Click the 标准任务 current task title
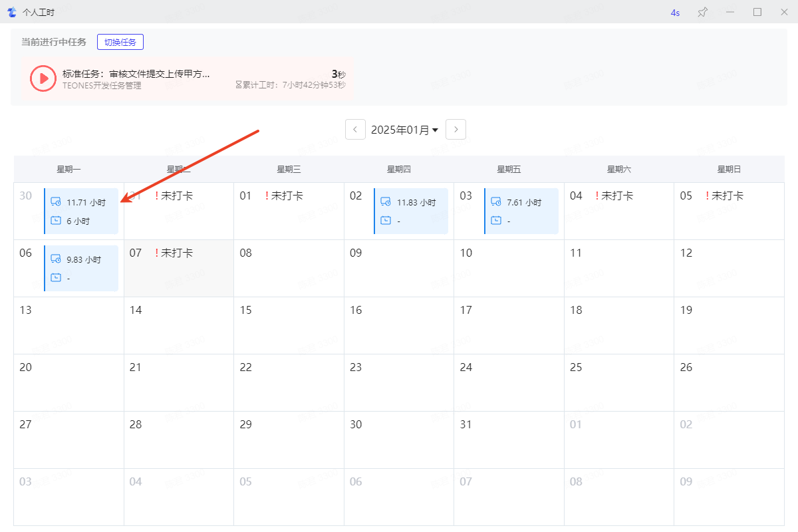The height and width of the screenshot is (532, 798). pos(136,74)
